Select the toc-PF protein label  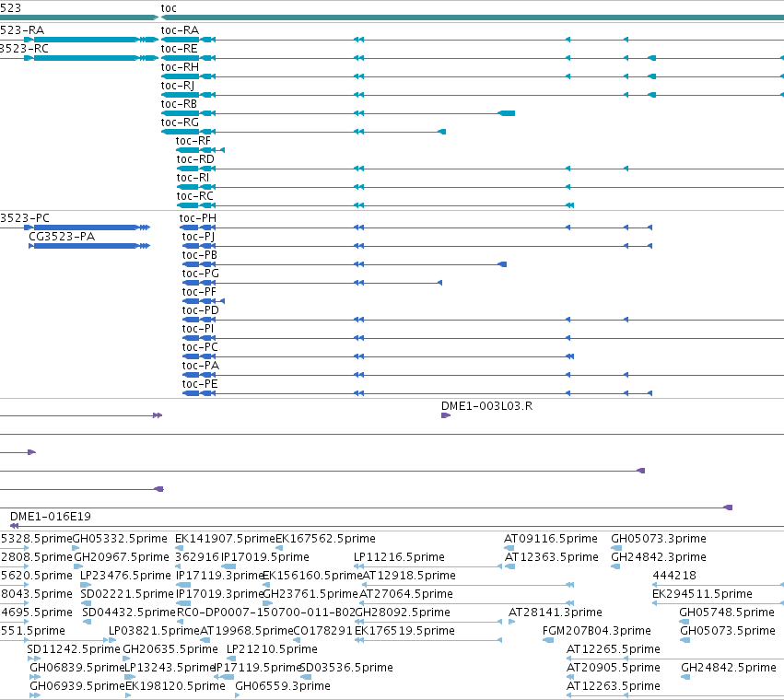(x=199, y=292)
